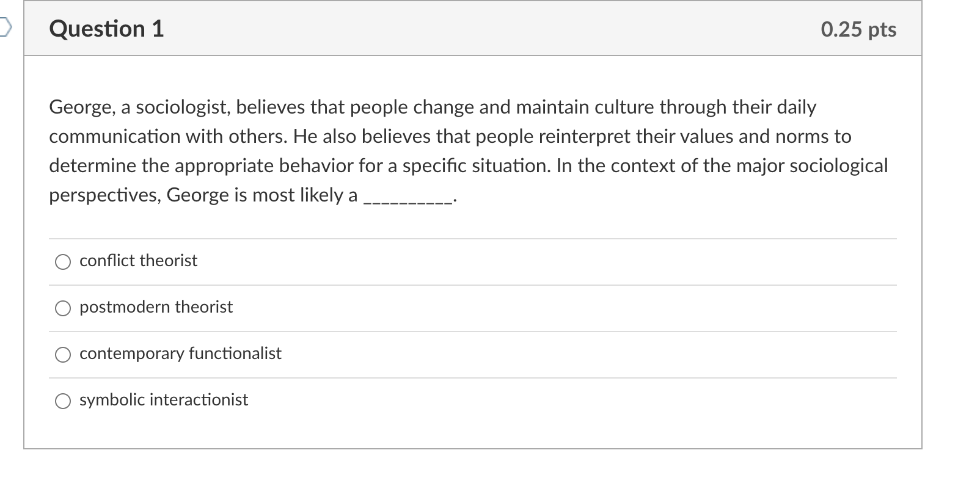This screenshot has height=497, width=980.
Task: Click the 0.25 pts score label
Action: coord(858,29)
